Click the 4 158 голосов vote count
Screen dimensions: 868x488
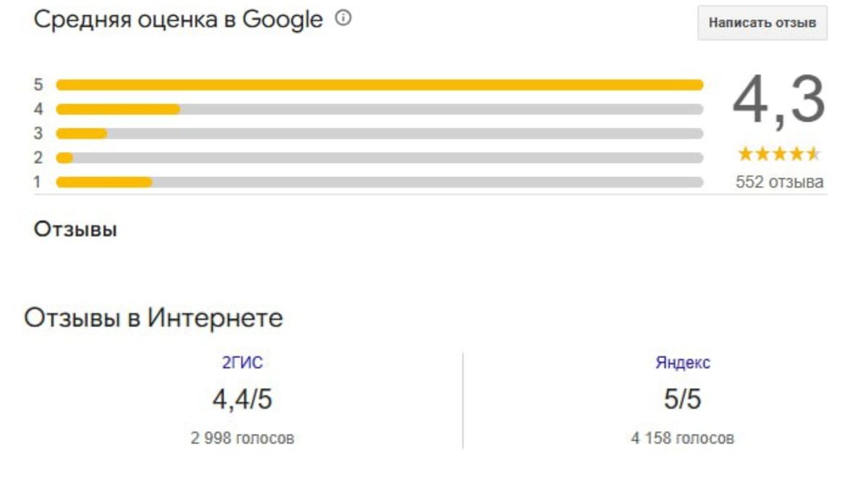(681, 436)
